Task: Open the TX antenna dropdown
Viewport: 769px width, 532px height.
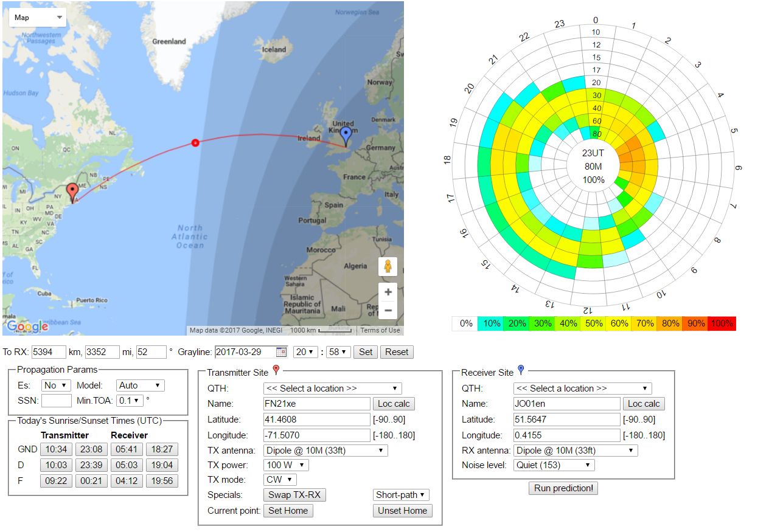Action: 325,451
